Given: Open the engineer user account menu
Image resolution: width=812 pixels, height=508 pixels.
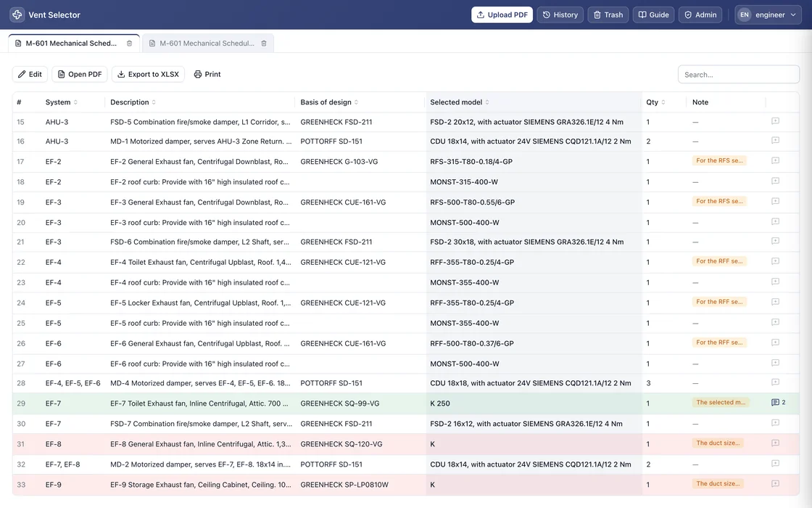Looking at the screenshot, I should click(768, 15).
